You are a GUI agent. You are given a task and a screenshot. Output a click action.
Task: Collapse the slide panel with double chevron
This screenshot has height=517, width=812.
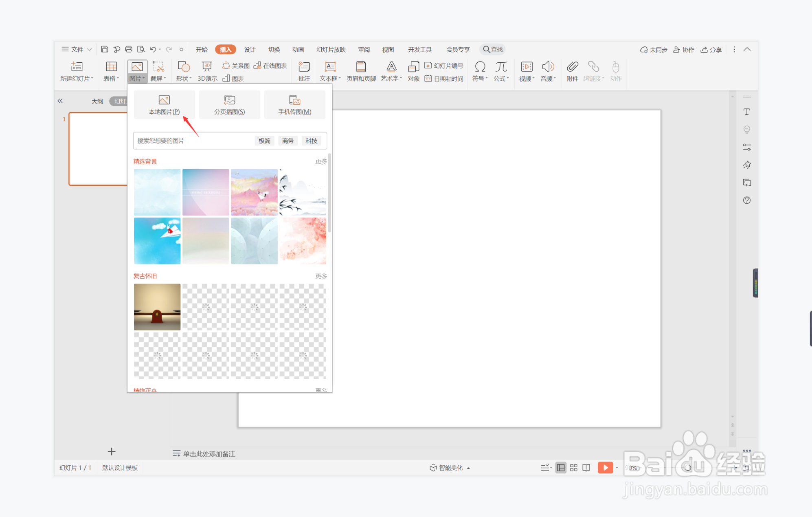pyautogui.click(x=60, y=101)
